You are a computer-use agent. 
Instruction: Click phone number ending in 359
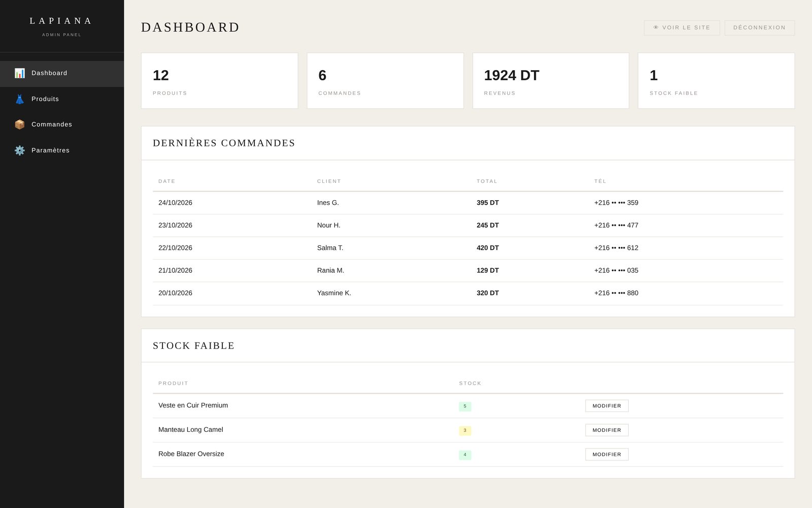(616, 203)
